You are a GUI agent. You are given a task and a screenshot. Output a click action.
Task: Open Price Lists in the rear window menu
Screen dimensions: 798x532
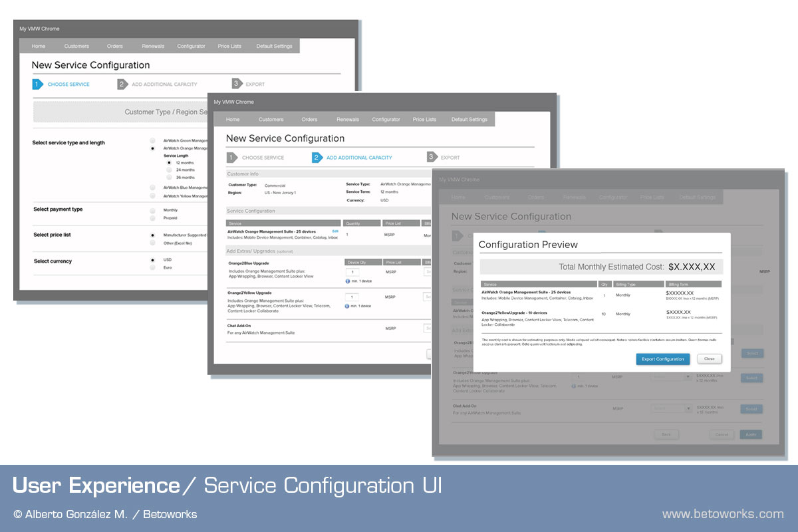[x=229, y=47]
